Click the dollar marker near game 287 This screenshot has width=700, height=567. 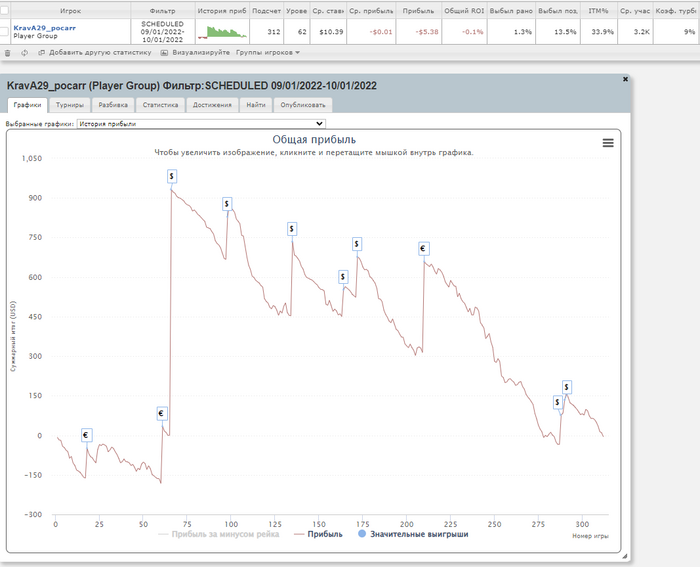[558, 402]
